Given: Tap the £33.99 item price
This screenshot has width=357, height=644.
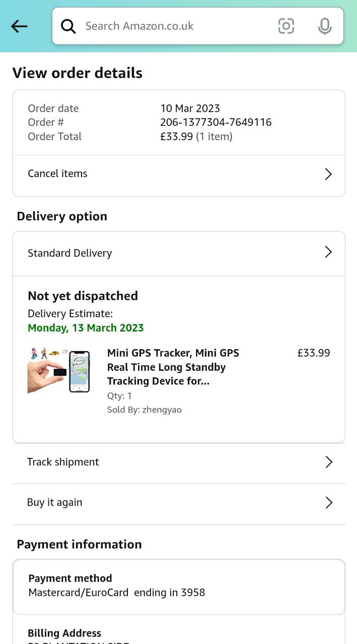Looking at the screenshot, I should click(x=314, y=353).
